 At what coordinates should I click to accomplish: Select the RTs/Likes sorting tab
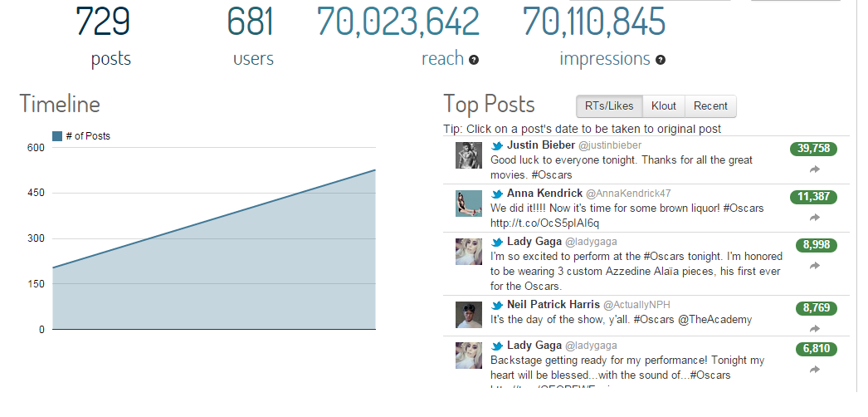pos(609,106)
